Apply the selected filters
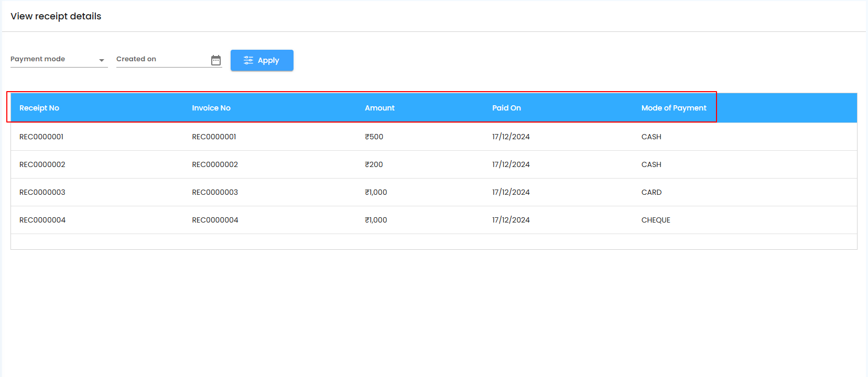The image size is (868, 377). (262, 60)
